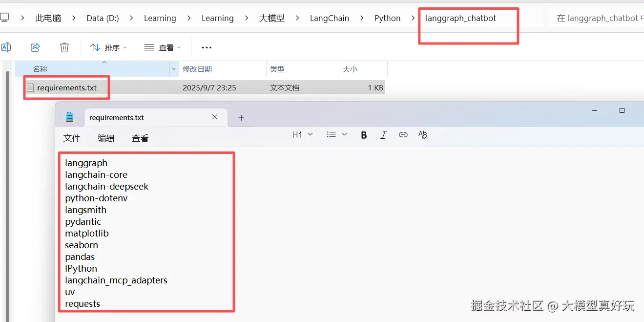The image size is (644, 322).
Task: Click the langgraph line in text
Action: [x=86, y=163]
